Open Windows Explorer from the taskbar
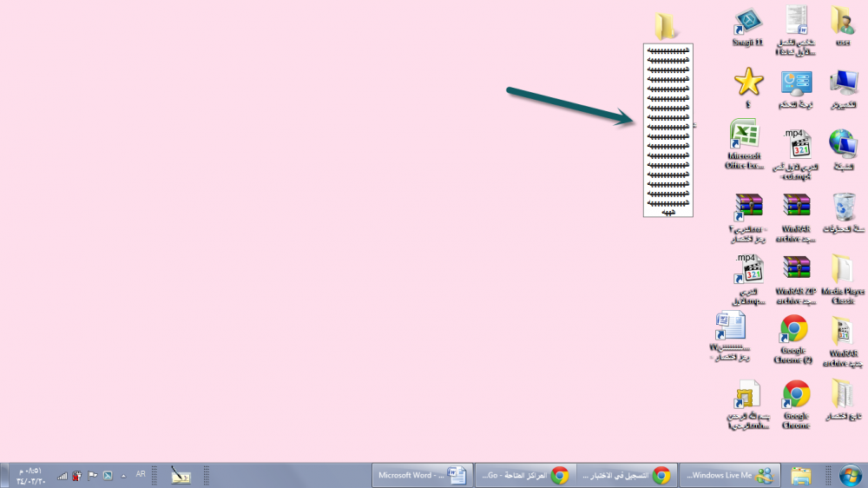 [801, 475]
